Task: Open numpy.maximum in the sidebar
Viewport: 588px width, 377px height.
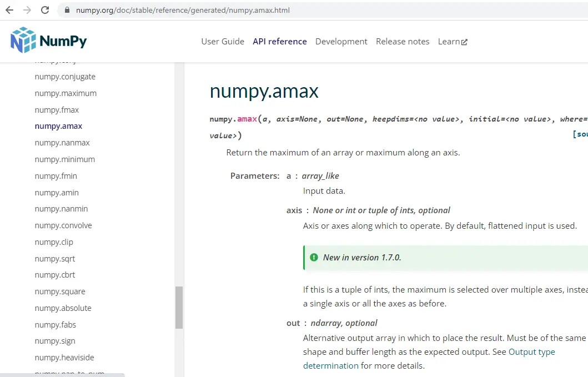Action: click(66, 93)
